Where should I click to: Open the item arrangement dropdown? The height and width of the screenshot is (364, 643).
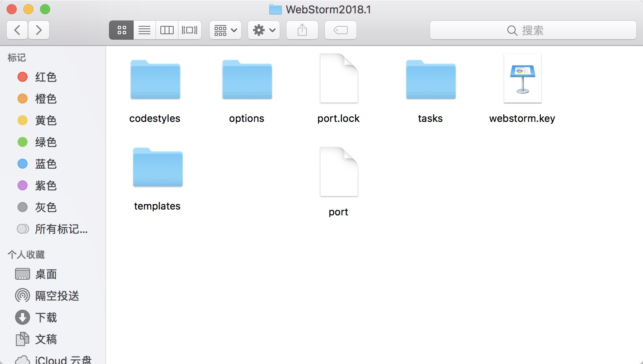[x=225, y=30]
